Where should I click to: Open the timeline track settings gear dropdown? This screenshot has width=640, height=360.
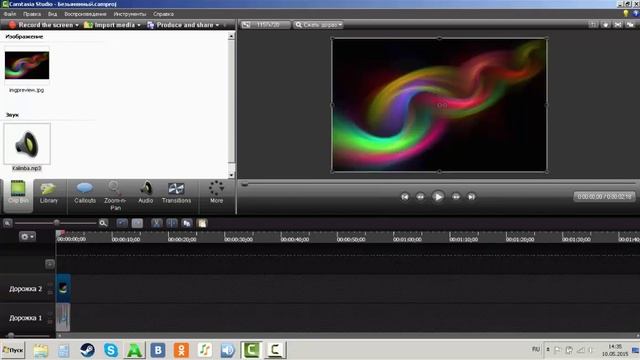point(27,236)
